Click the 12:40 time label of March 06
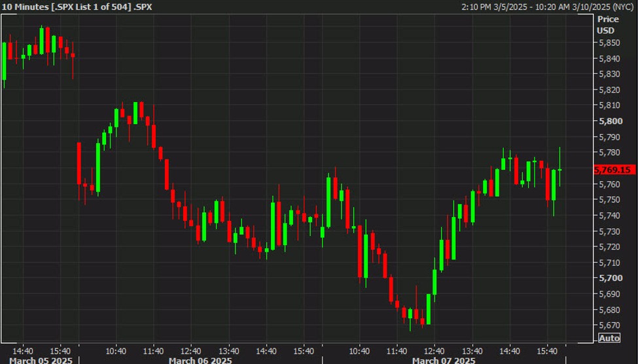The width and height of the screenshot is (638, 364). (x=191, y=350)
